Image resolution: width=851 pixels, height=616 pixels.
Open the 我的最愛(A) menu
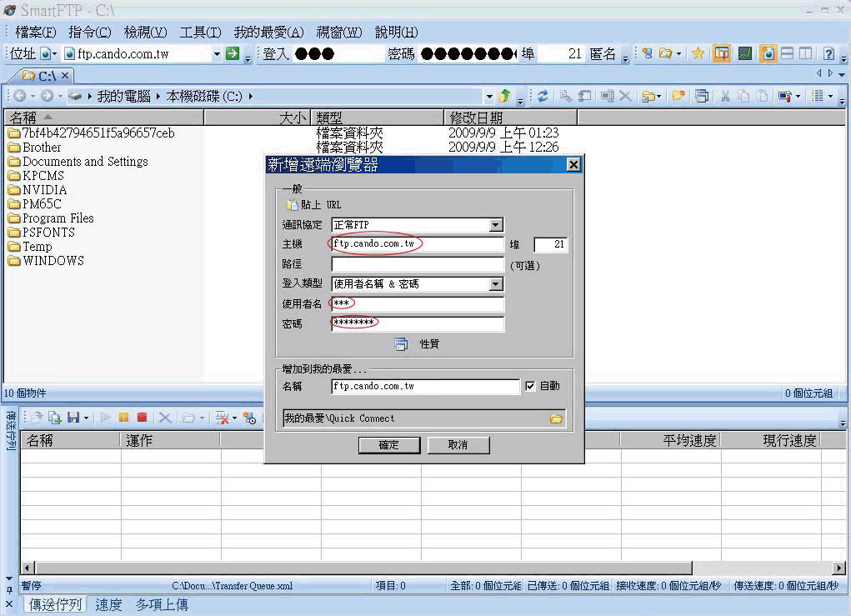(x=268, y=32)
